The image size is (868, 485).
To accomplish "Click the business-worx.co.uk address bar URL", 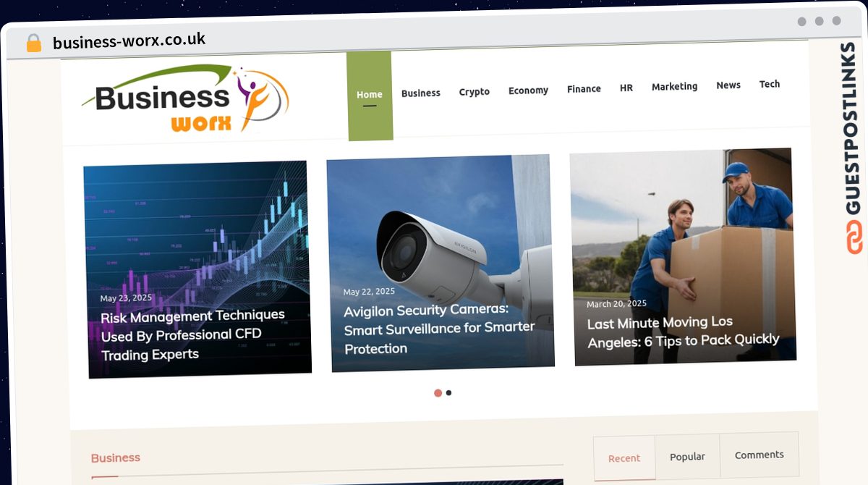I will pyautogui.click(x=129, y=41).
